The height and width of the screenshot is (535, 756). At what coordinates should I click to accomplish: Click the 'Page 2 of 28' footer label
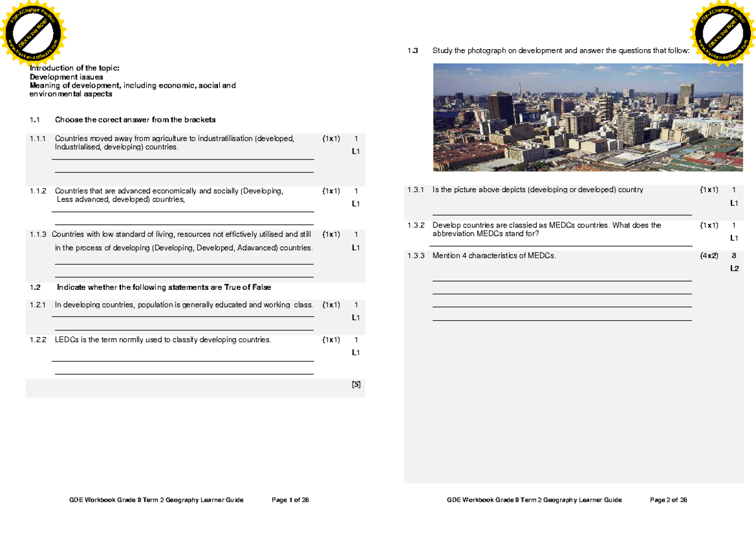[668, 500]
